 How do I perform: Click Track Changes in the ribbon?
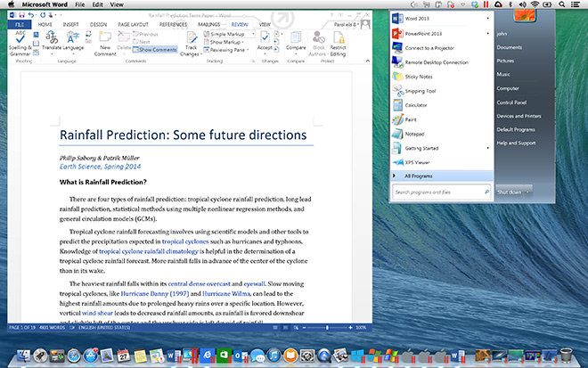192,44
